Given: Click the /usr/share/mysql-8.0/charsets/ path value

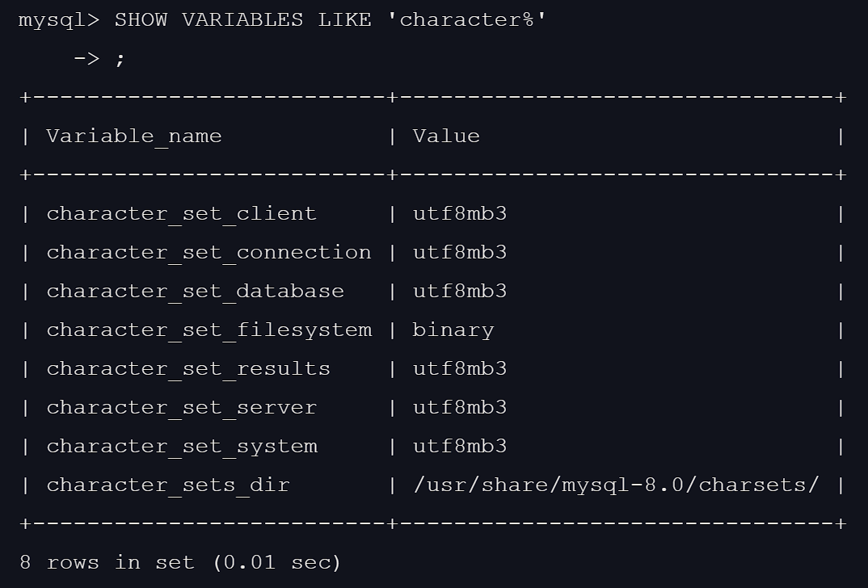Looking at the screenshot, I should pos(616,485).
